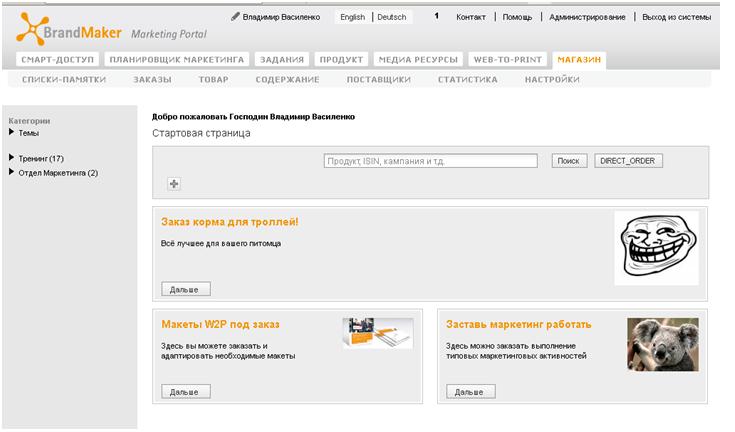Click the pencil icon beside Владимир Василенко
This screenshot has width=735, height=432.
(235, 17)
